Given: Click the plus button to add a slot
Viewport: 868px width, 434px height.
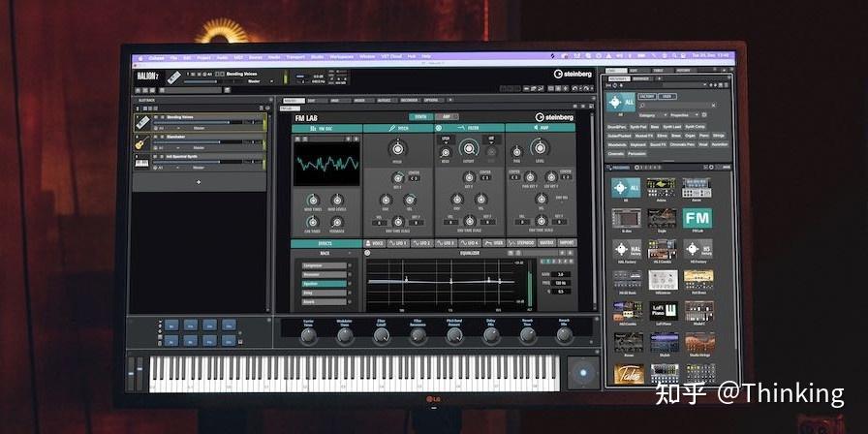Looking at the screenshot, I should (x=199, y=182).
